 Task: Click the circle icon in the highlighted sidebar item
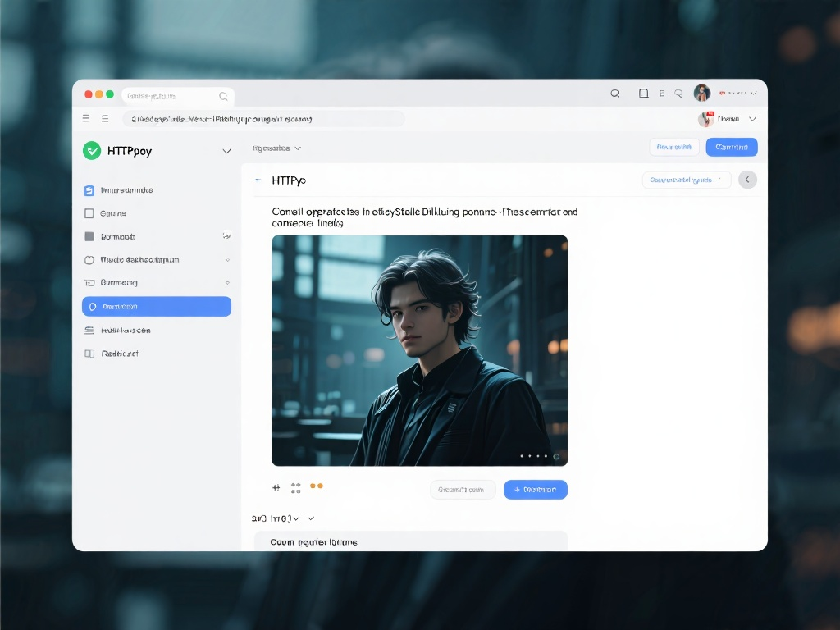[x=93, y=307]
